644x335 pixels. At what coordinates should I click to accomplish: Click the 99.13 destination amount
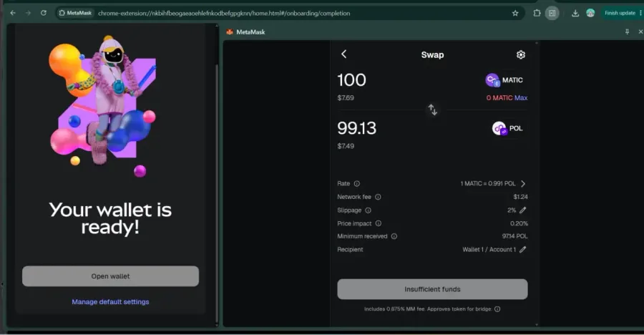pyautogui.click(x=356, y=128)
